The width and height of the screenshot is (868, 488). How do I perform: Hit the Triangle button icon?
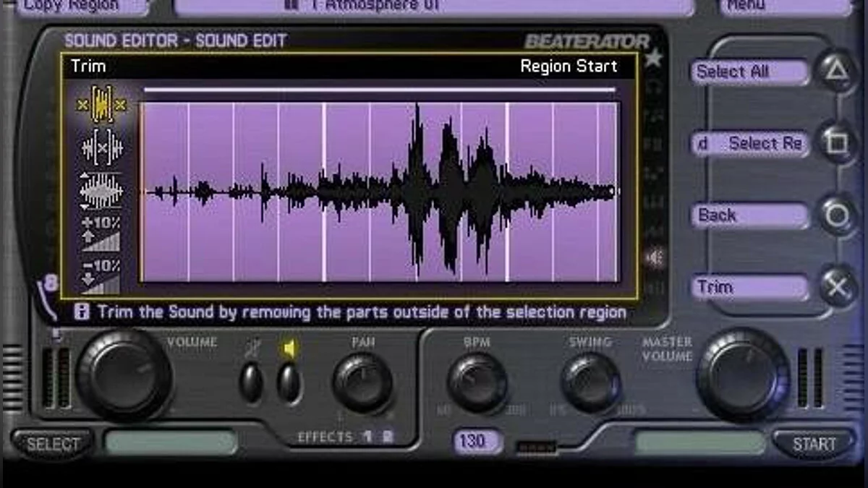pos(837,71)
